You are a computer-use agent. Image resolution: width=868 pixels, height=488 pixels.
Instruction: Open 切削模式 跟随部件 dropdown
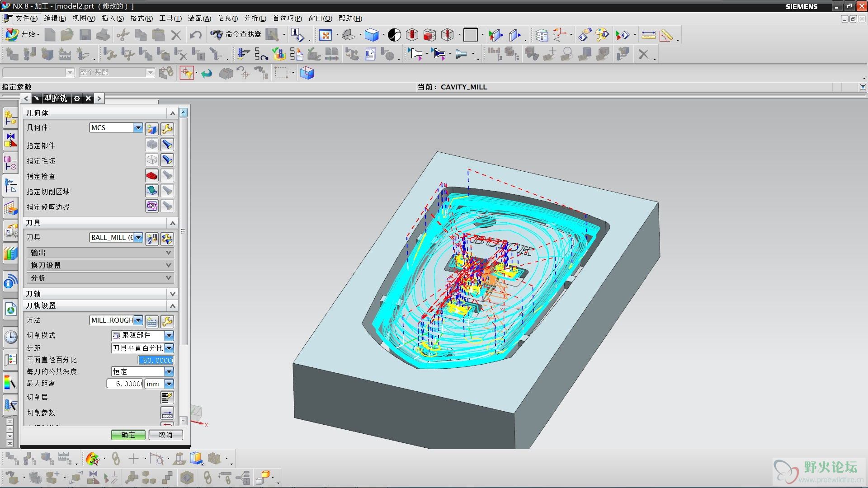(169, 335)
